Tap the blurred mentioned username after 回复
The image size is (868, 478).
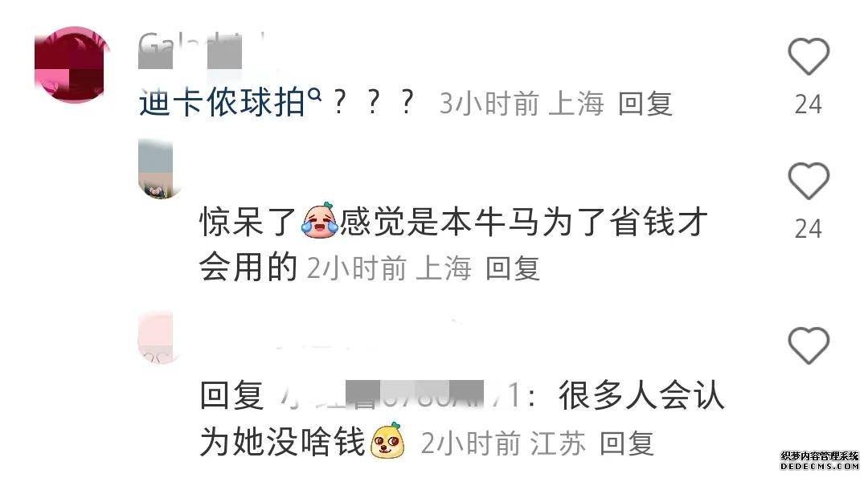(399, 395)
